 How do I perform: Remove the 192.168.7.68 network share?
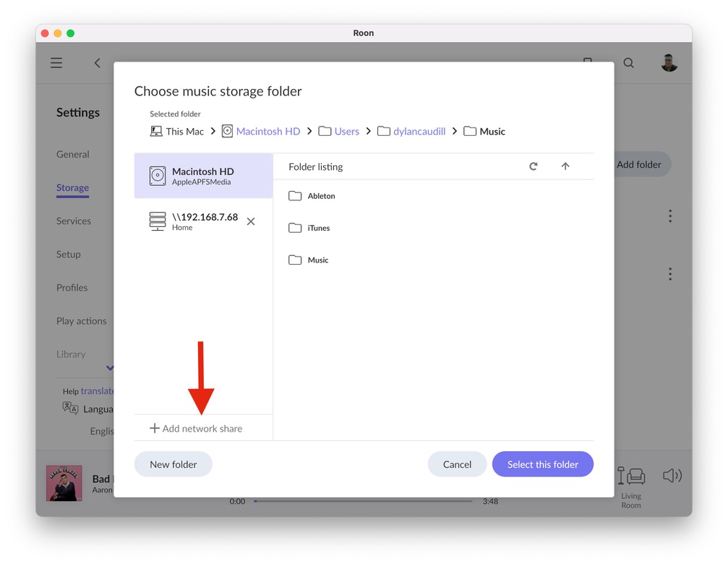251,221
